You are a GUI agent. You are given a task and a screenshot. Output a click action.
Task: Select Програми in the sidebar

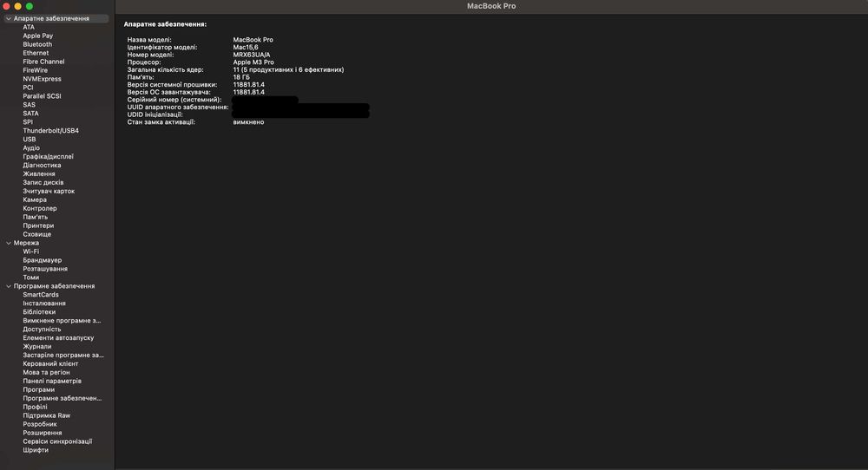(x=39, y=390)
